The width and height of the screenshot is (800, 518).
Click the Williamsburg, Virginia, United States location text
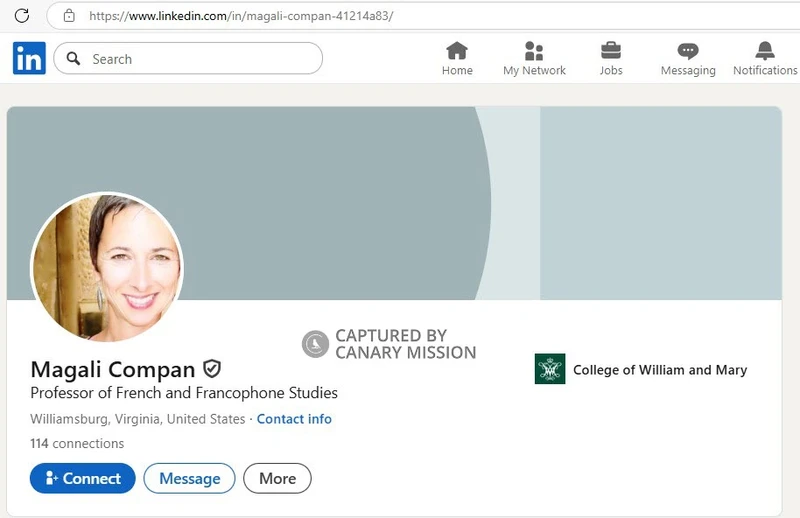tap(138, 419)
